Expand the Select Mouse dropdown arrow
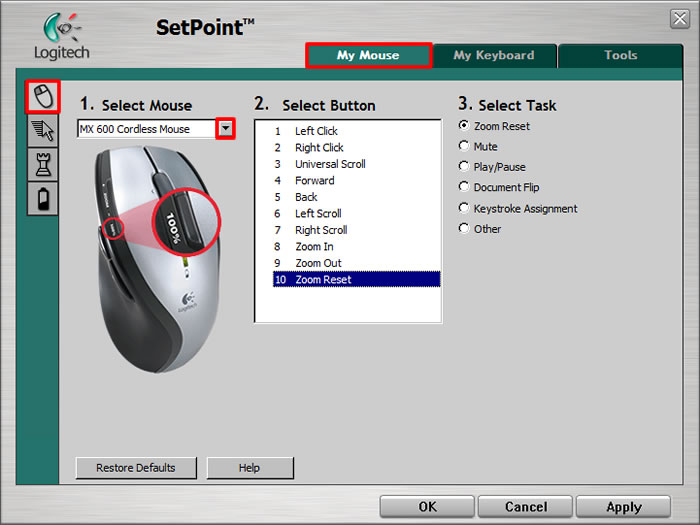This screenshot has width=700, height=525. point(225,129)
